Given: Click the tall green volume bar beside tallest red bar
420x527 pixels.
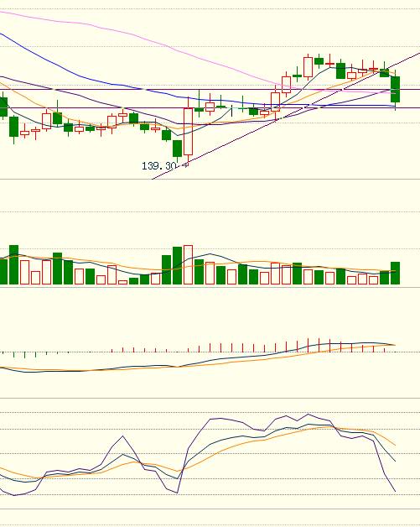Looking at the screenshot, I should coord(177,265).
